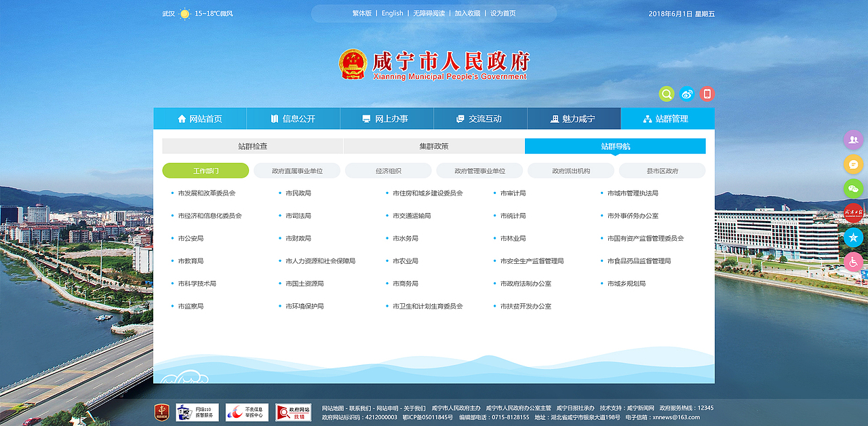Click the blue star favorites sidebar icon
Viewport: 868px width, 426px height.
point(853,237)
